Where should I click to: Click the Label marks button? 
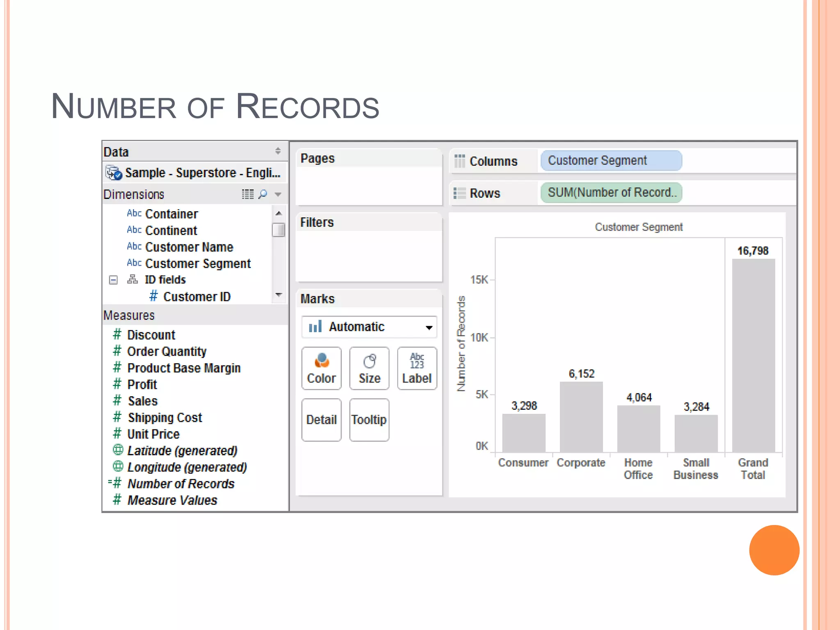point(417,368)
